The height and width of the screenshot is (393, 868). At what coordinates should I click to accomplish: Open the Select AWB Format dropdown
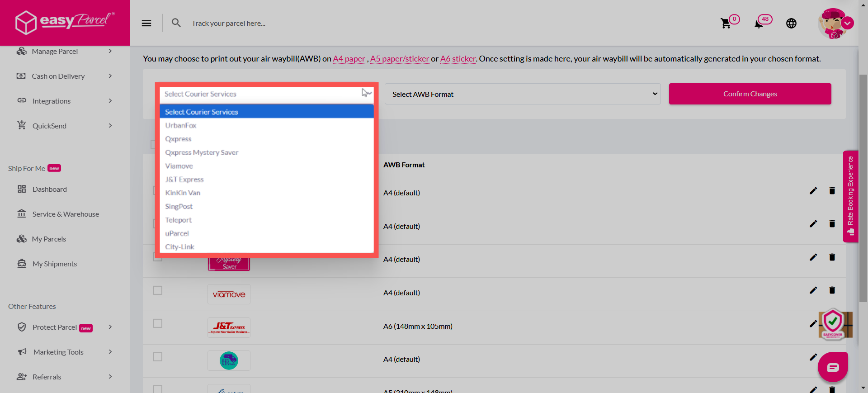tap(523, 94)
